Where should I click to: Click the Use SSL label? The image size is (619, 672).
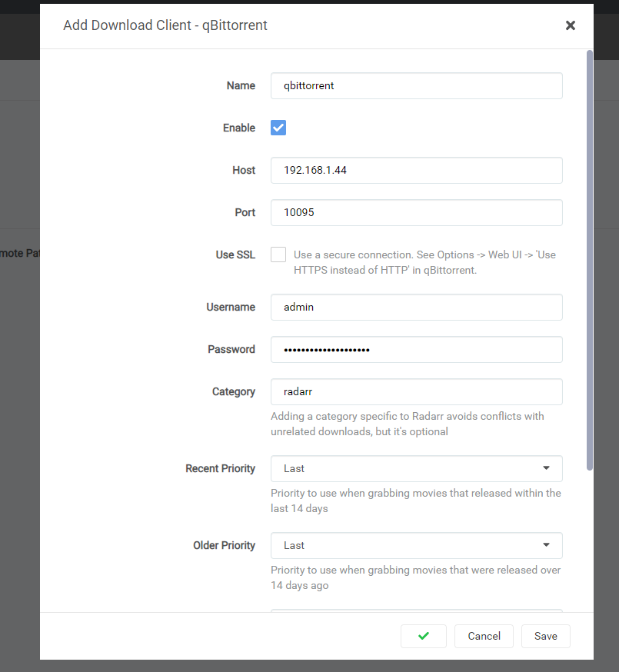(235, 254)
